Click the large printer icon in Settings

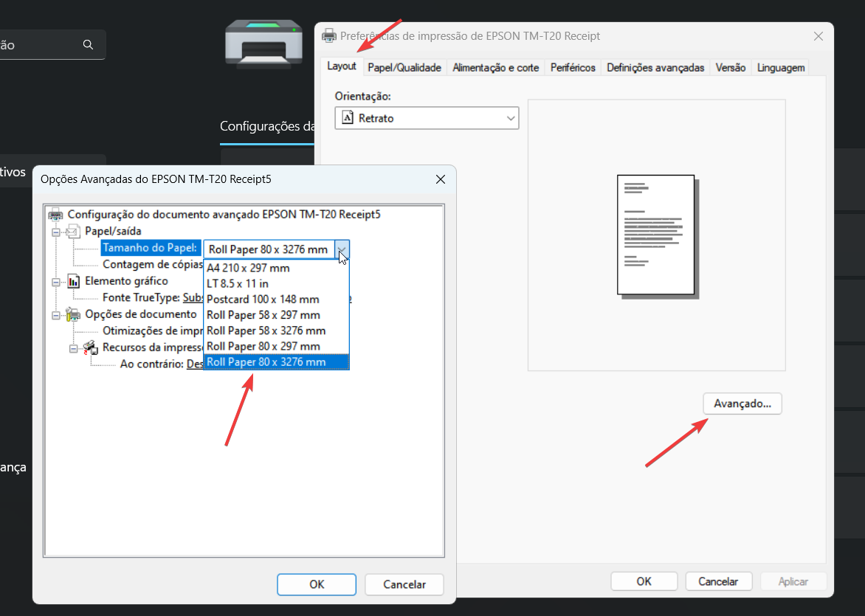point(263,44)
